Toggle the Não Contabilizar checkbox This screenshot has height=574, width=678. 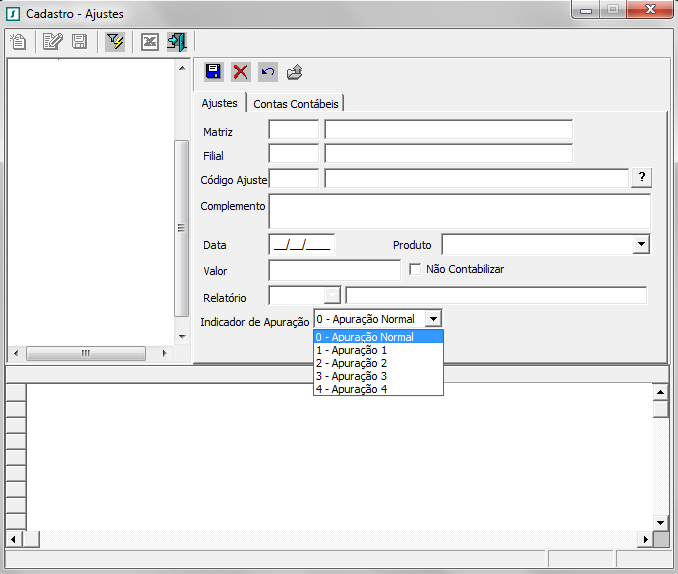tap(416, 269)
